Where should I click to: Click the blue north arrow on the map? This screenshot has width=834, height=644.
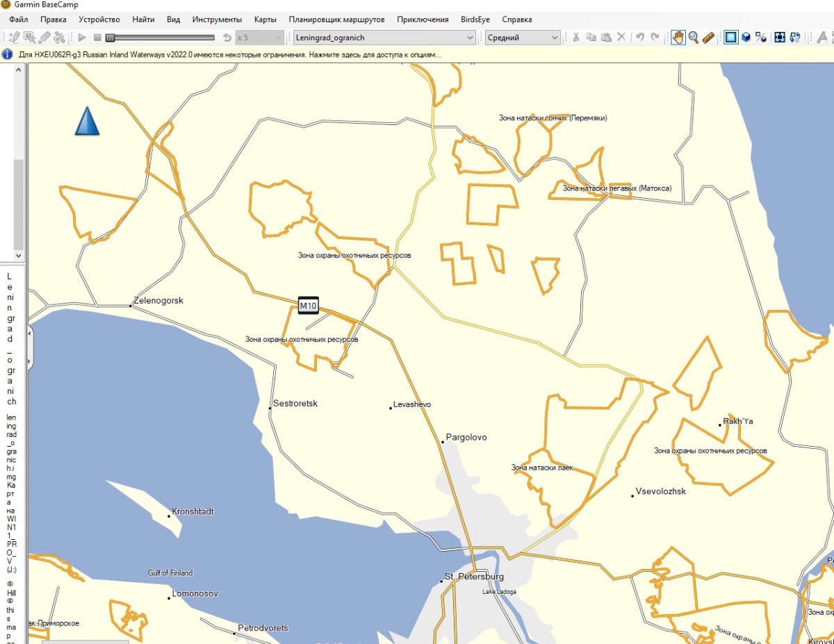click(x=87, y=122)
